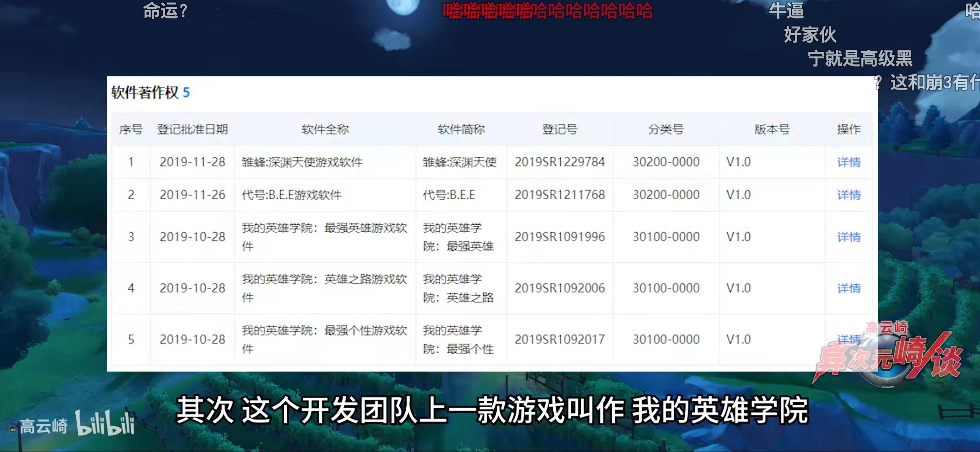Image resolution: width=980 pixels, height=452 pixels.
Task: Click the 软件简称 column header
Action: pyautogui.click(x=461, y=129)
